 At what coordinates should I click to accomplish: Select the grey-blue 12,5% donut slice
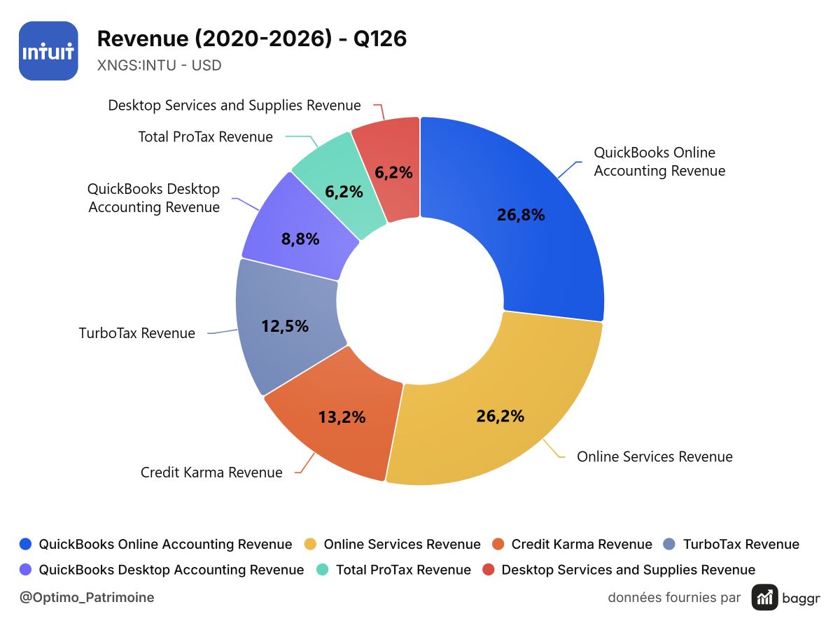point(283,326)
